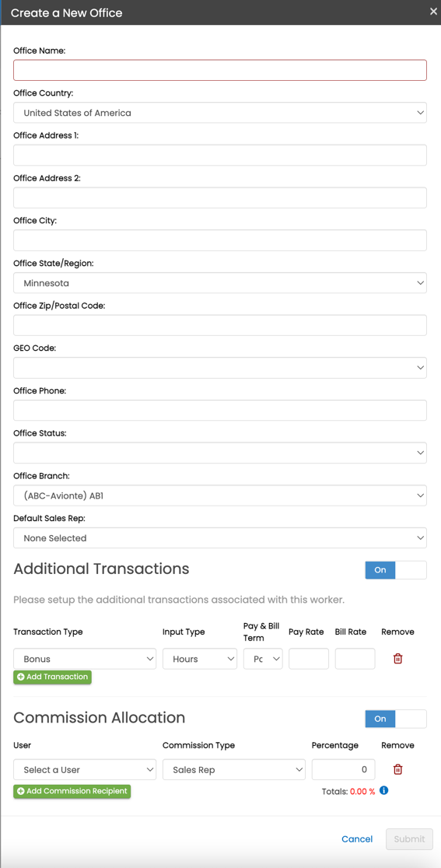Open the GEO Code dropdown
The height and width of the screenshot is (868, 441).
(x=219, y=368)
